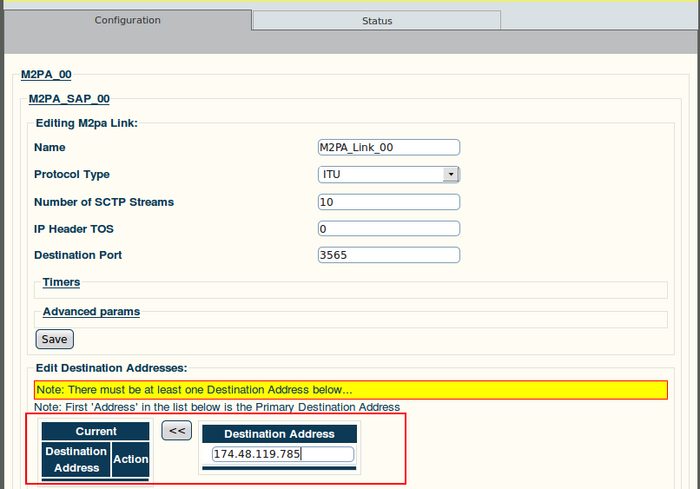Expand the Advanced params section
This screenshot has width=700, height=489.
pyautogui.click(x=91, y=312)
